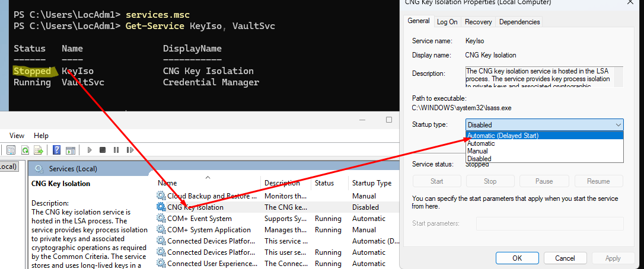
Task: Click the Refresh toolbar icon
Action: coord(25,150)
